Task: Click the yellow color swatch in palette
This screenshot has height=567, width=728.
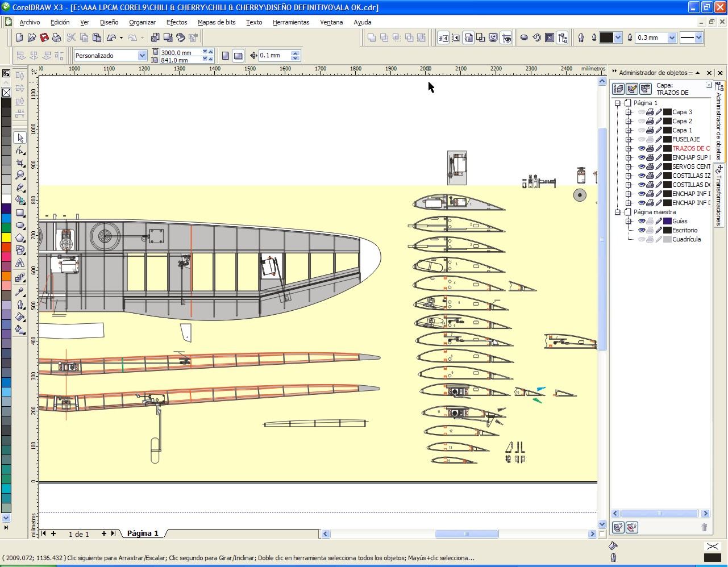Action: pyautogui.click(x=6, y=237)
